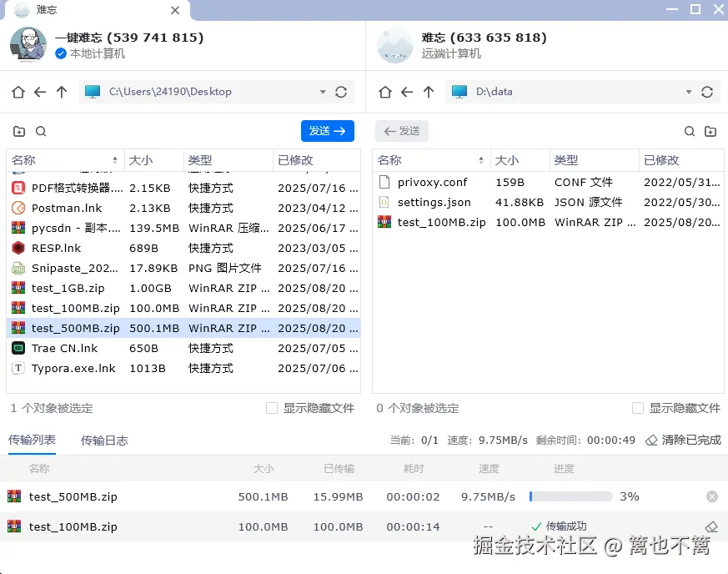Navigate up one level in local panel
Image resolution: width=728 pixels, height=574 pixels.
[62, 92]
